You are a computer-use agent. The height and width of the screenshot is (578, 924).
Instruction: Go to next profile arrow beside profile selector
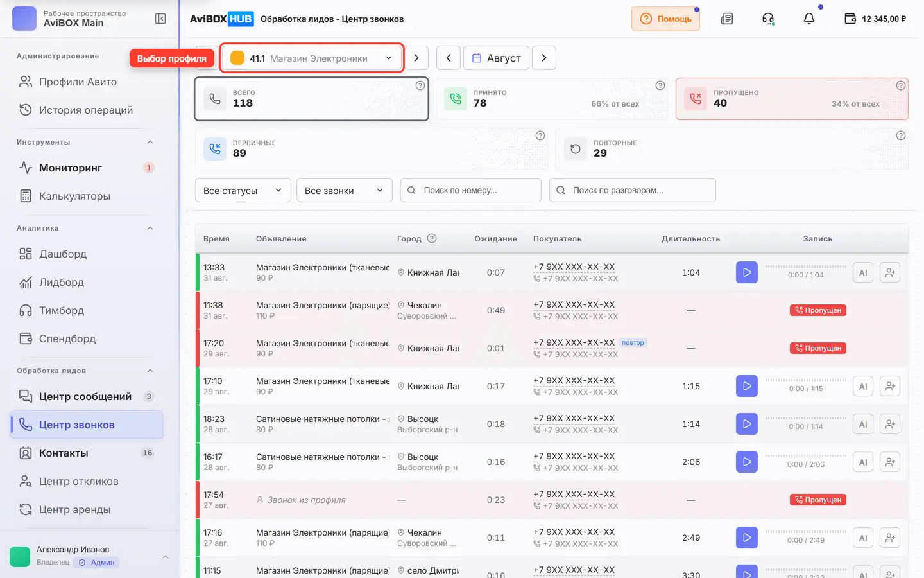coord(416,58)
